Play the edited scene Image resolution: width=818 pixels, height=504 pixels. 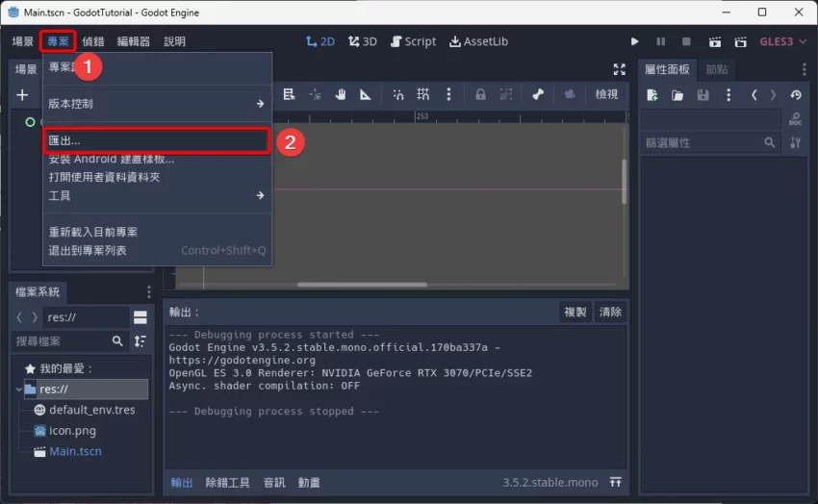tap(715, 41)
